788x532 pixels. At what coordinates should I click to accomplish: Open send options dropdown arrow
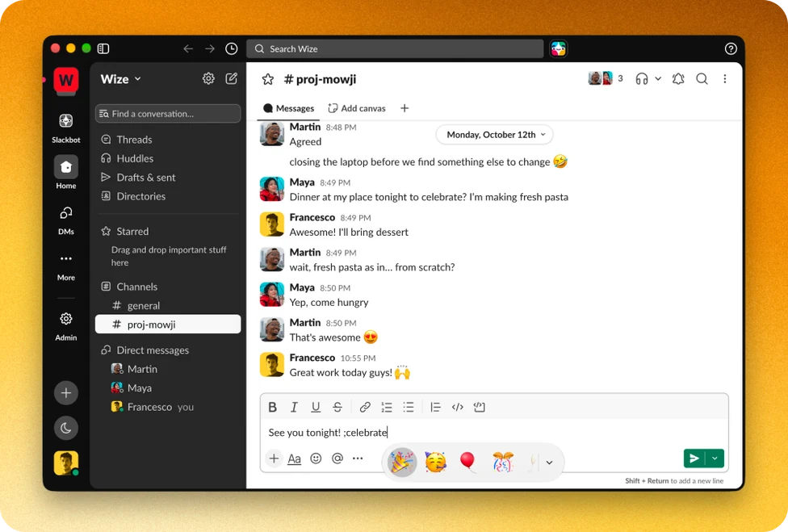point(715,459)
